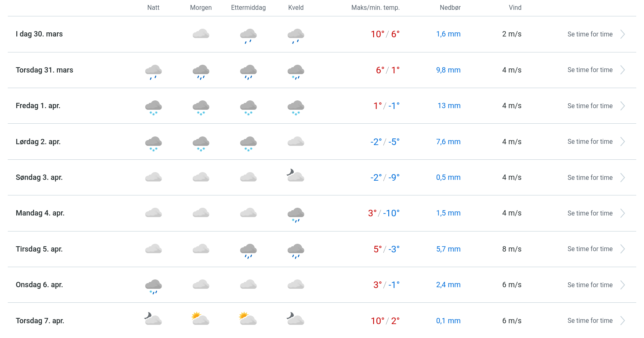
Task: Click Friday 1 April night snow icon
Action: [153, 107]
